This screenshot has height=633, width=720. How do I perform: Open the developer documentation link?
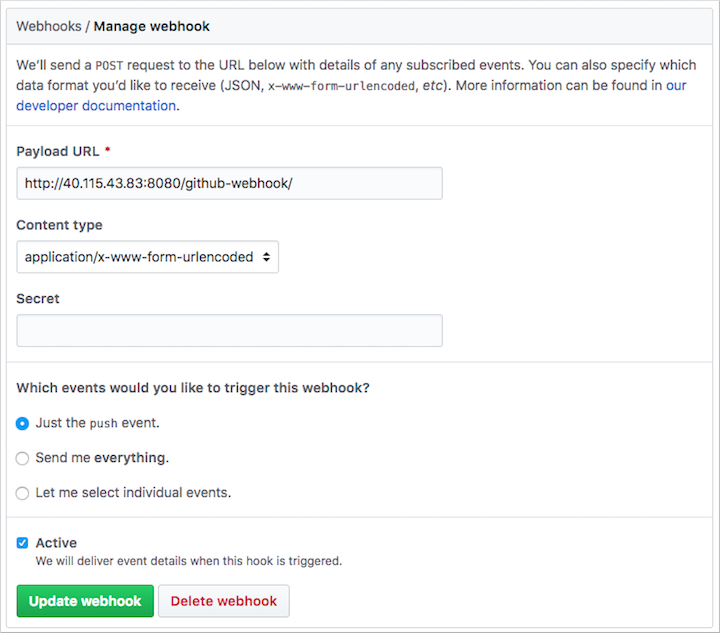[x=97, y=105]
